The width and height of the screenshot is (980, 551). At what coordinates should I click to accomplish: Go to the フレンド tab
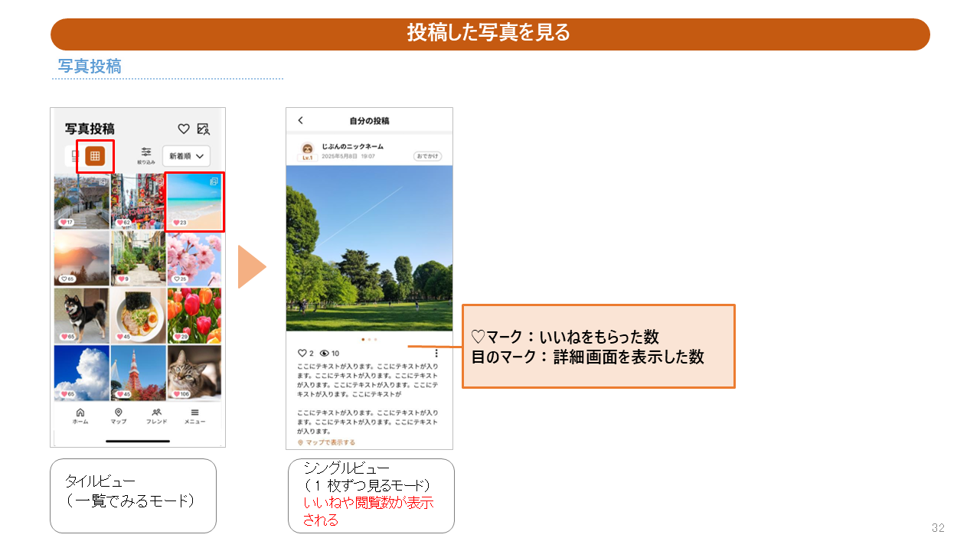point(156,416)
